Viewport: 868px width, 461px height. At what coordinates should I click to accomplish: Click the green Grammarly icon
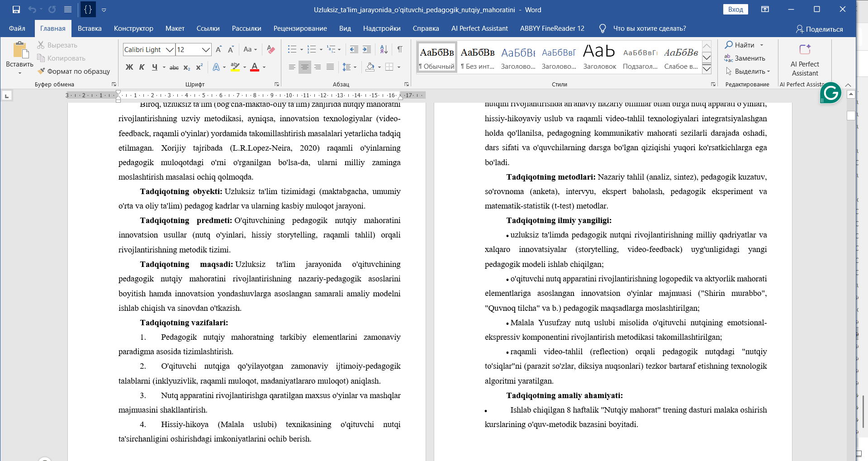(830, 93)
